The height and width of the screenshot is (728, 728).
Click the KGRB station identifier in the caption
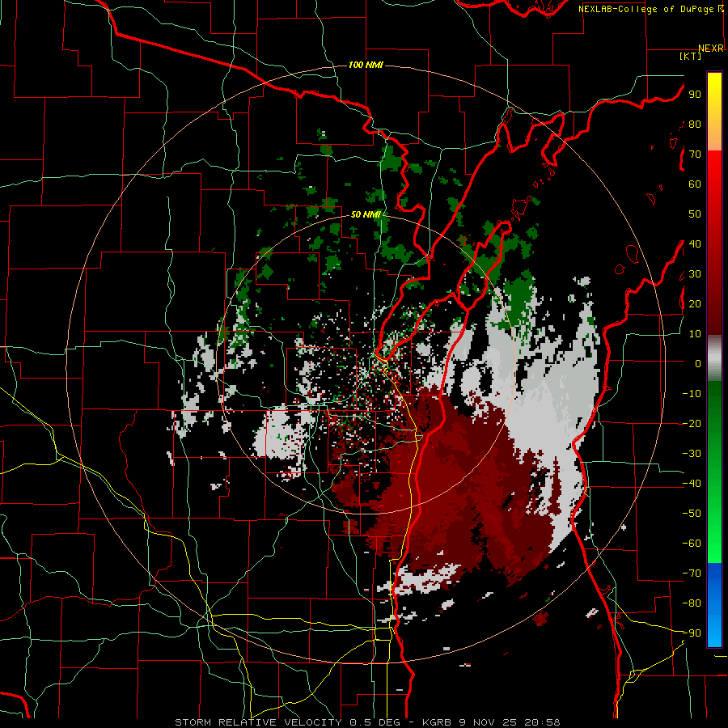click(x=438, y=722)
